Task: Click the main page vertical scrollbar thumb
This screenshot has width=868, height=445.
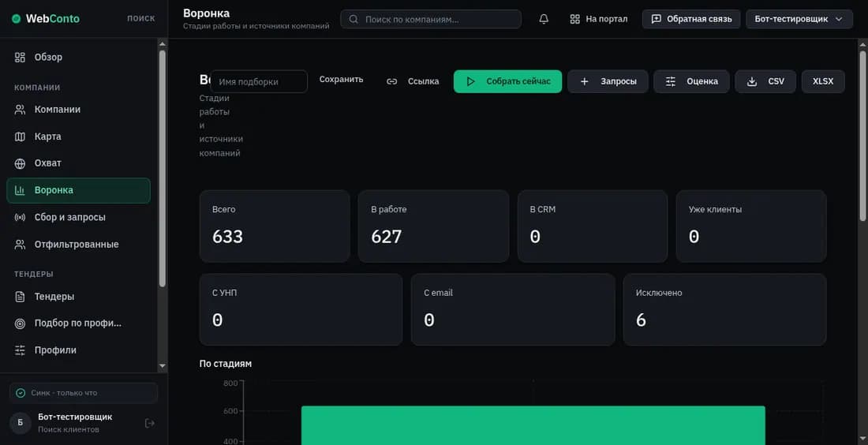Action: coord(862,136)
